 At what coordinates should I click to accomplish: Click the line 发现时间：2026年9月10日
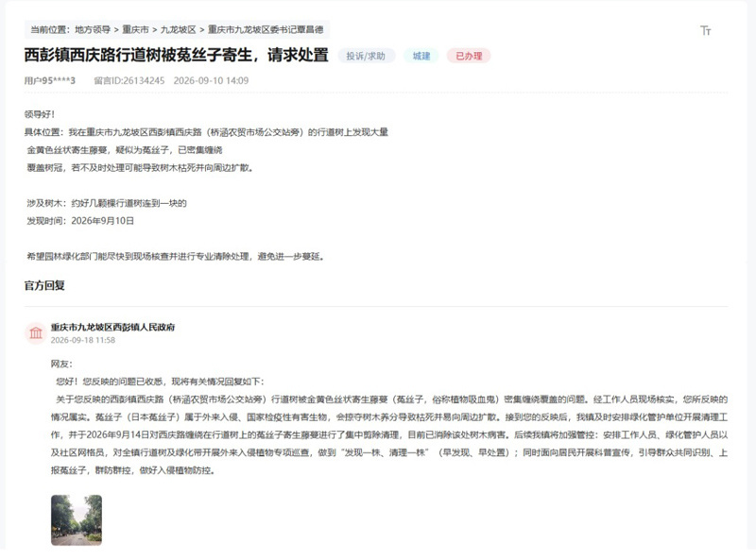coord(80,221)
